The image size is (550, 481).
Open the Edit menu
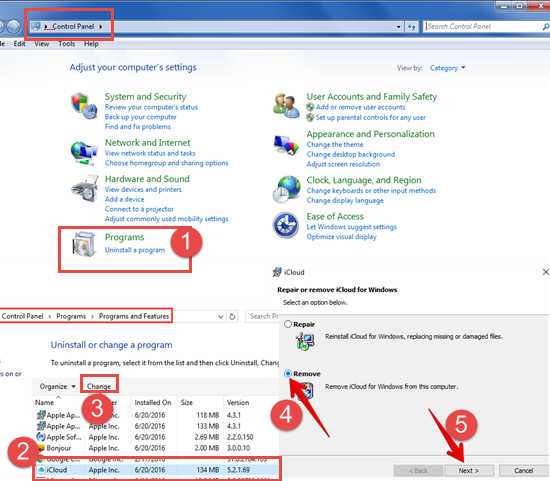coord(19,44)
